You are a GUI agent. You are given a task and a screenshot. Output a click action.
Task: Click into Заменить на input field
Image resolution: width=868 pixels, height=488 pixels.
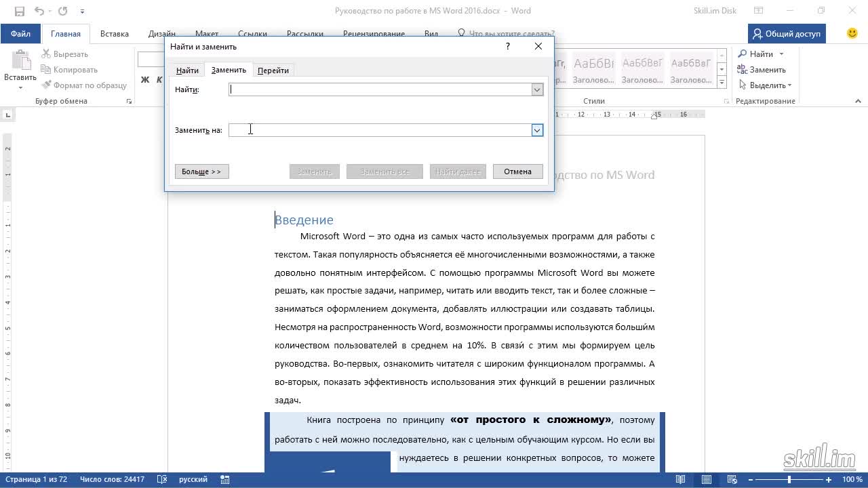point(380,130)
